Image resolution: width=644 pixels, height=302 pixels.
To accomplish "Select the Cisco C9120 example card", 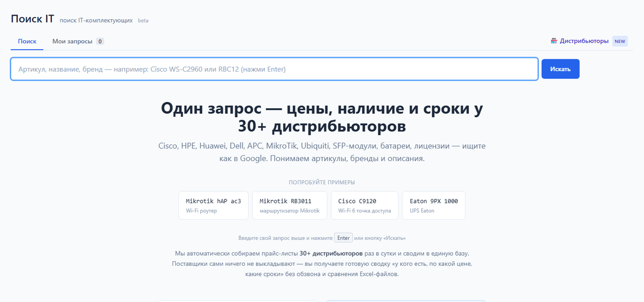I will pos(365,205).
